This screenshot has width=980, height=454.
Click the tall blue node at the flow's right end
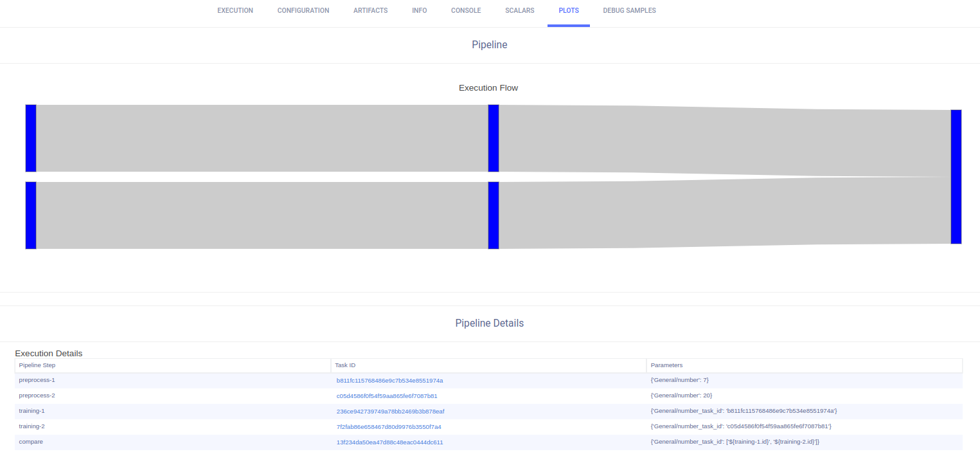[x=956, y=177]
